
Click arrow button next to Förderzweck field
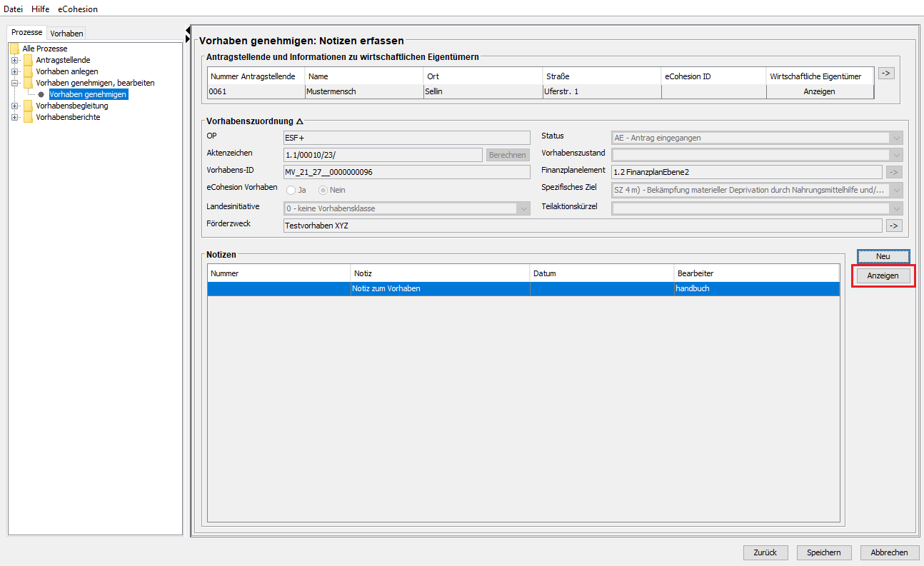(x=894, y=226)
